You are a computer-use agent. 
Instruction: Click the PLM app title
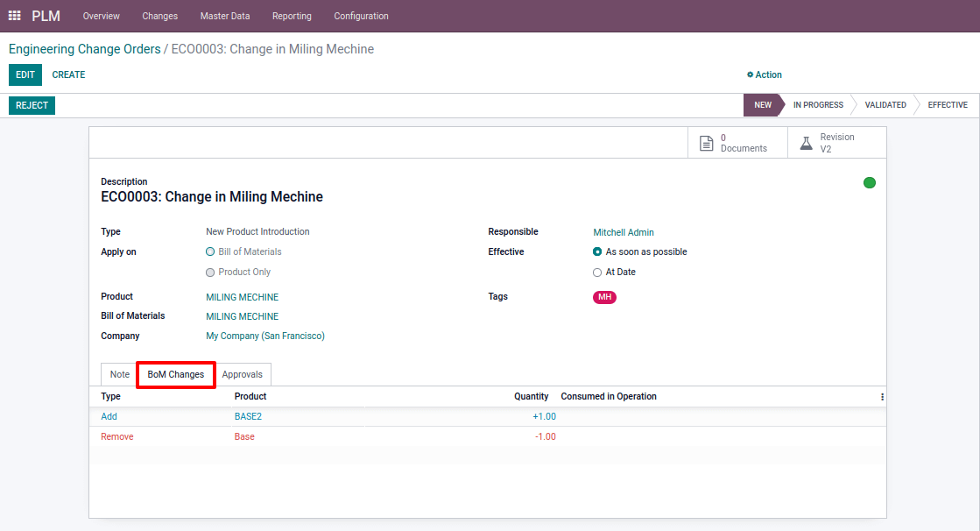(46, 16)
